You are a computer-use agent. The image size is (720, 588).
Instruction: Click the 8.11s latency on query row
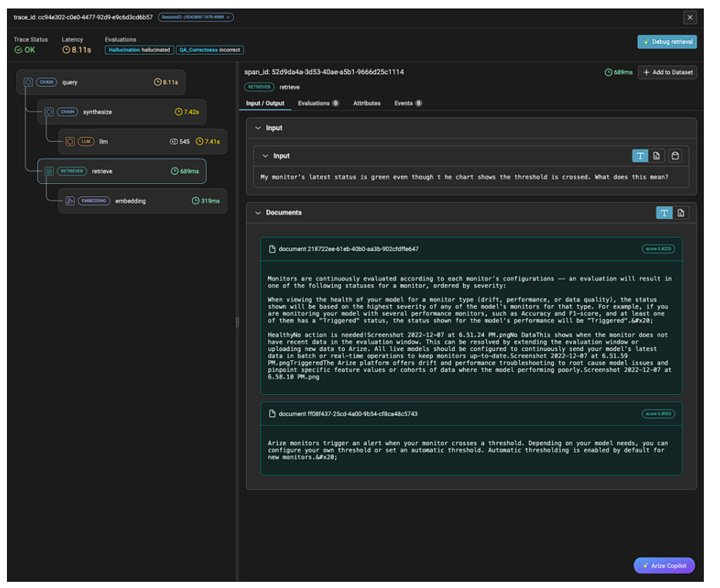point(165,82)
